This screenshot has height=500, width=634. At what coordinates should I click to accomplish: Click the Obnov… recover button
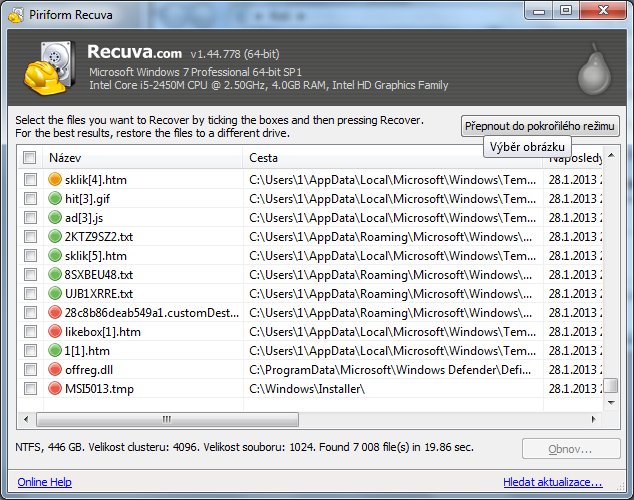pos(571,449)
